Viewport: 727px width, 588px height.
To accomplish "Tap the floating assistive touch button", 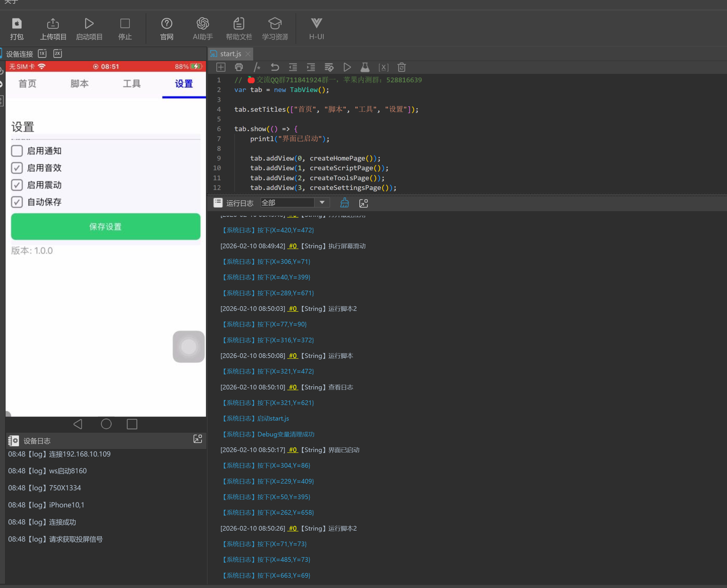I will point(188,347).
